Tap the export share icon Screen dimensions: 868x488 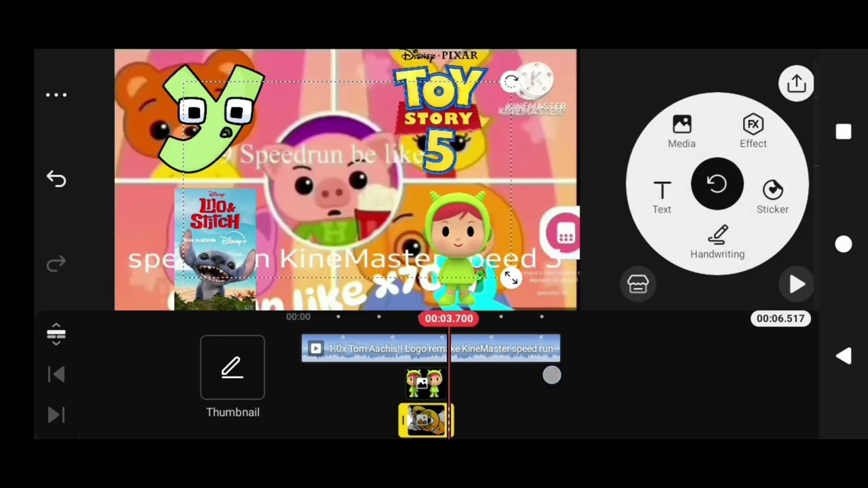coord(796,83)
